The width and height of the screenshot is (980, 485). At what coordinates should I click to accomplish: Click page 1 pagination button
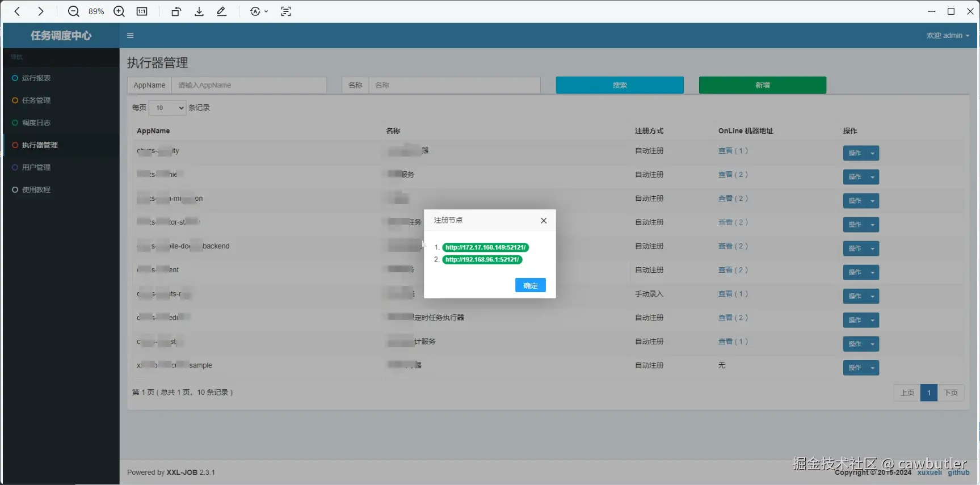pyautogui.click(x=929, y=393)
